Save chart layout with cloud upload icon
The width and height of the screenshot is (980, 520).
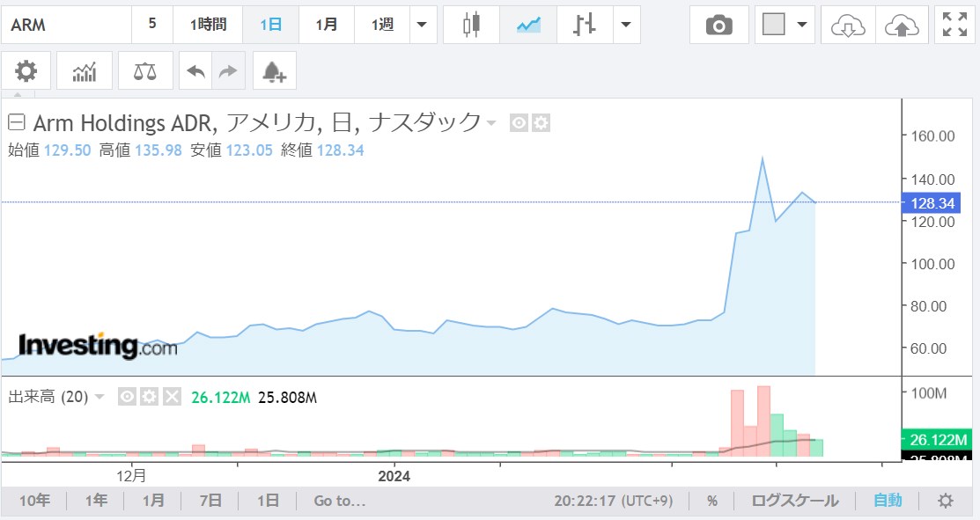point(902,25)
